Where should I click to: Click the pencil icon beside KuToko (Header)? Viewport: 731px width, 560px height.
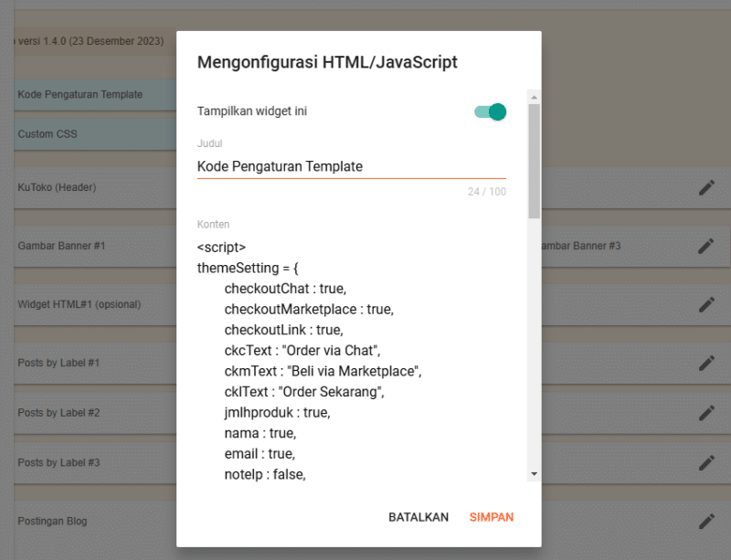706,187
